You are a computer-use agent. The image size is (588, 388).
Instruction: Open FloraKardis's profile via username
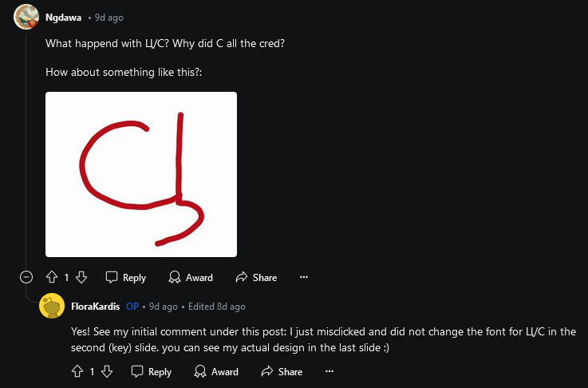tap(95, 307)
